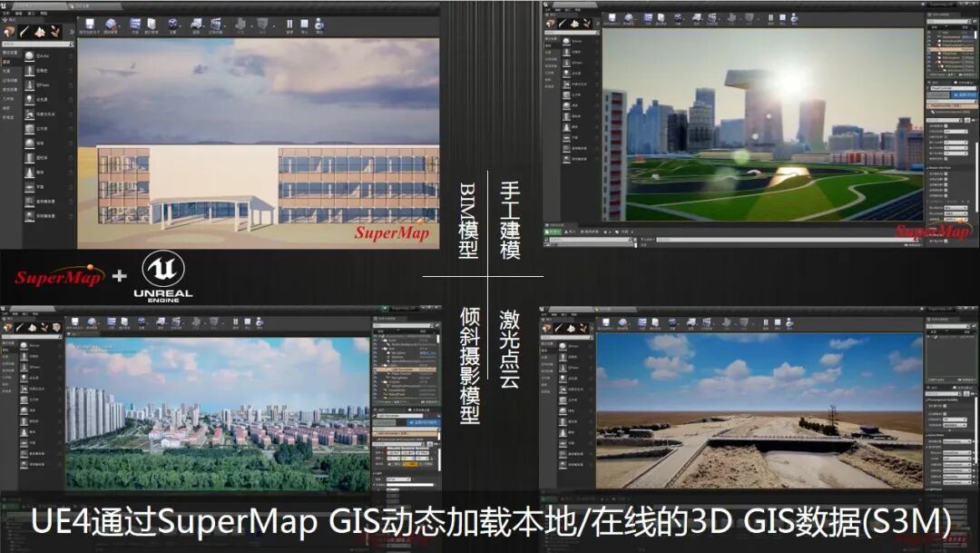Click green launcher icon atop aerial city window
Screen dimensions: 980x553
tap(385, 309)
